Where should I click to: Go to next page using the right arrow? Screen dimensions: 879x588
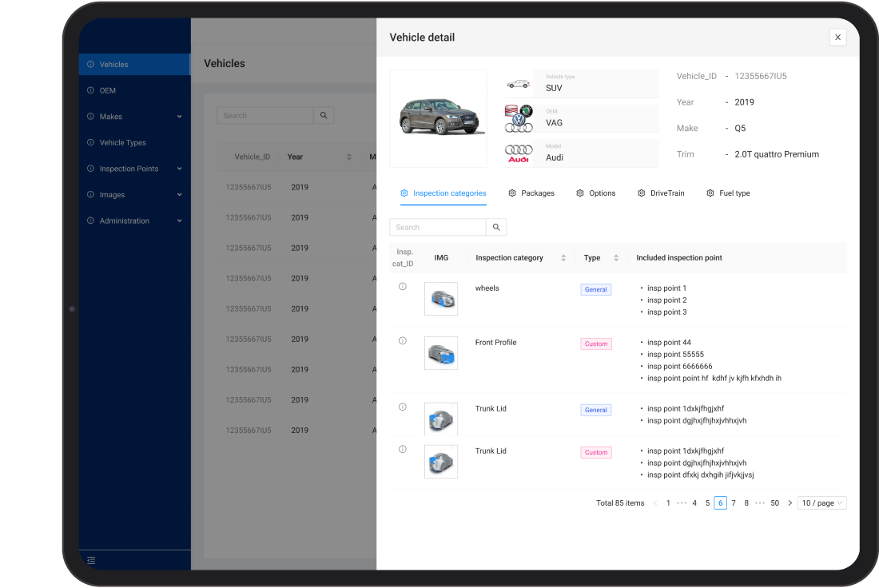790,503
